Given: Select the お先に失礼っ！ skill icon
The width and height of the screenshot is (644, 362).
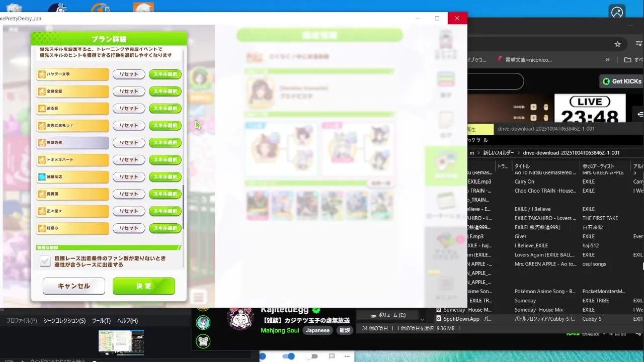Looking at the screenshot, I should tap(42, 126).
